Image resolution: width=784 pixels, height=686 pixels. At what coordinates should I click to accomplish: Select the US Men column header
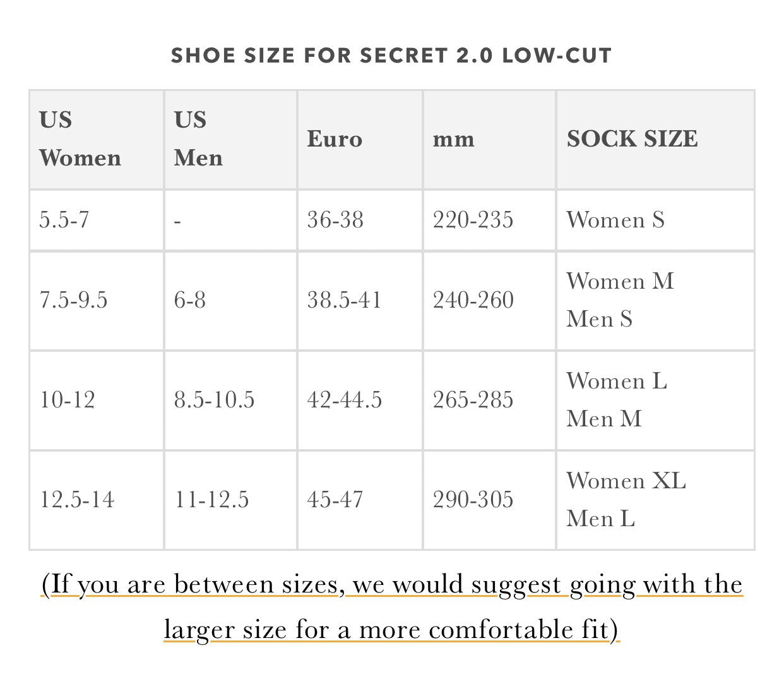click(198, 139)
